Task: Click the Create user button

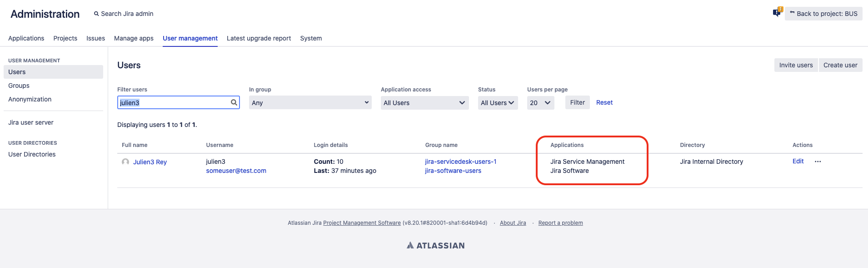Action: click(840, 65)
